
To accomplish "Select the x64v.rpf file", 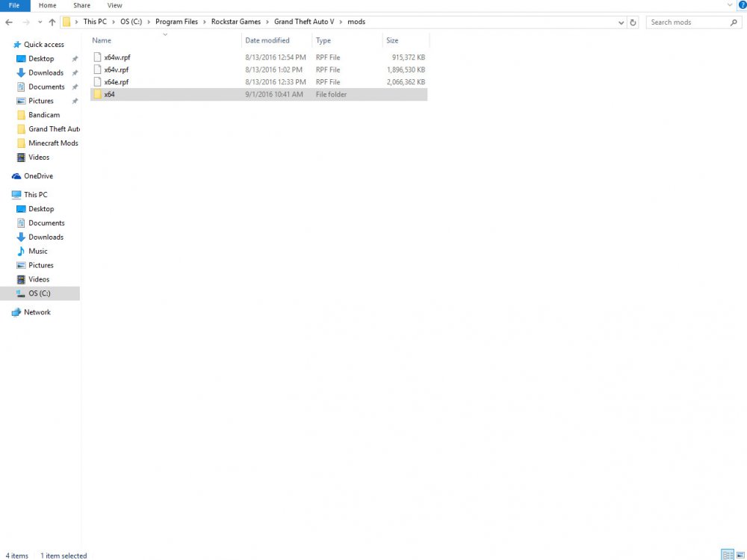I will (258, 69).
